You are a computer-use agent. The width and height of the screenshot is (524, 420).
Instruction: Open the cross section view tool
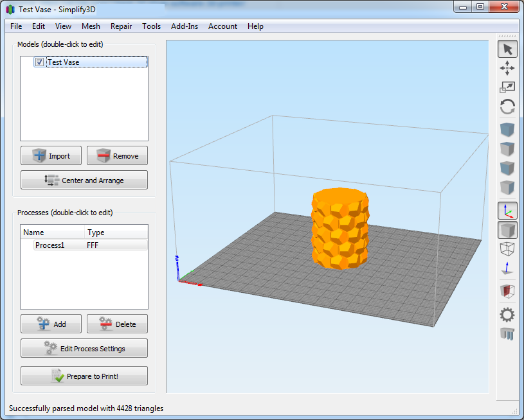click(507, 291)
